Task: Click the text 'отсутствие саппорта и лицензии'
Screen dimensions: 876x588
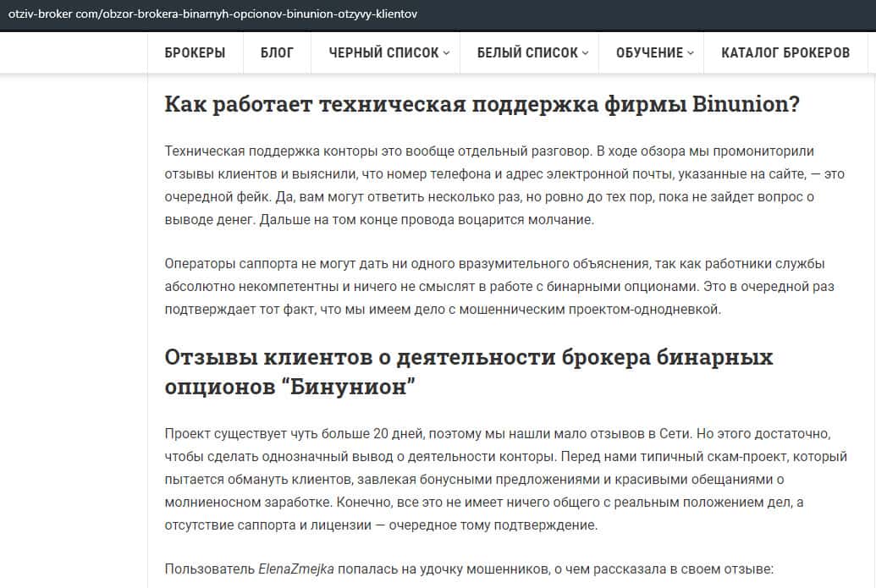Action: (x=267, y=525)
